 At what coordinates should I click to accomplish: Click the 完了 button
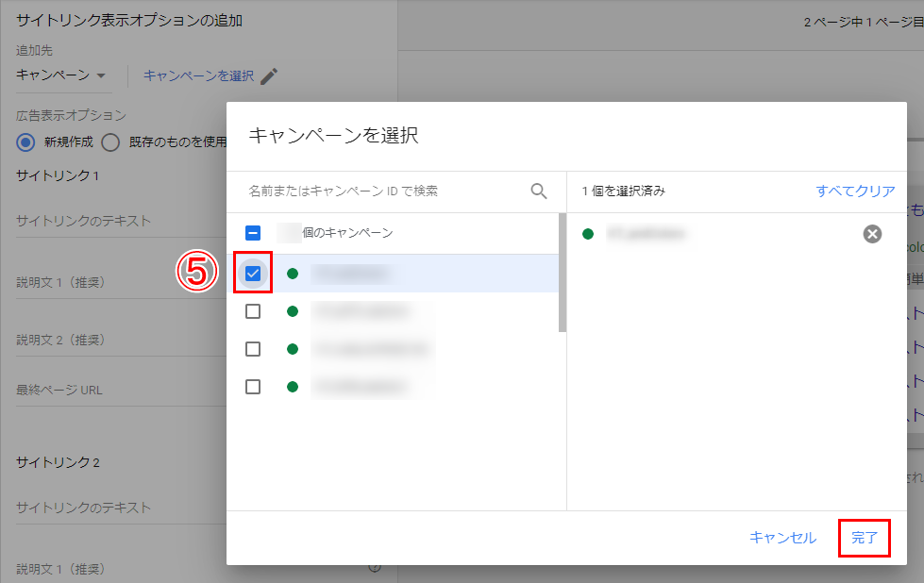click(x=864, y=537)
